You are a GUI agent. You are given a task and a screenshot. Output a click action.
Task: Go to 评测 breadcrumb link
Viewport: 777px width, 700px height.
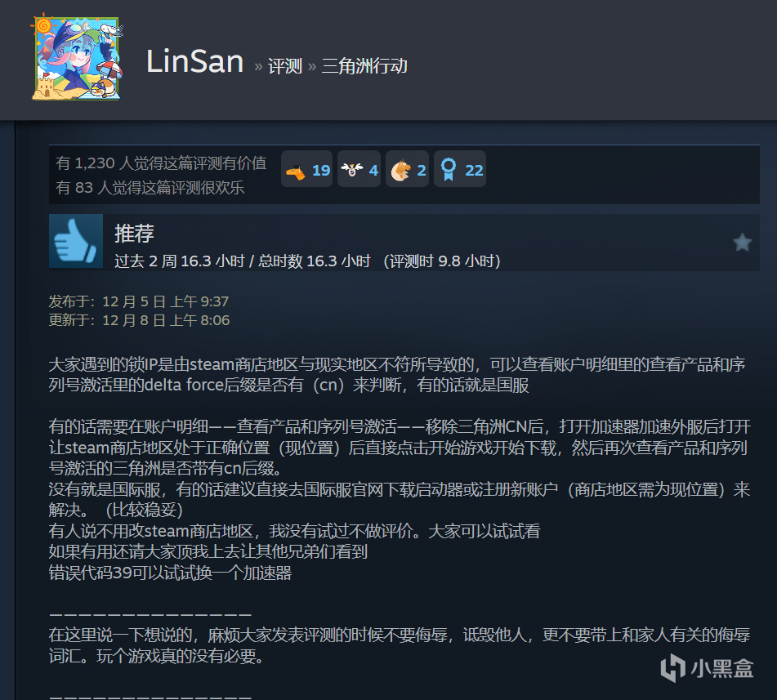click(285, 66)
